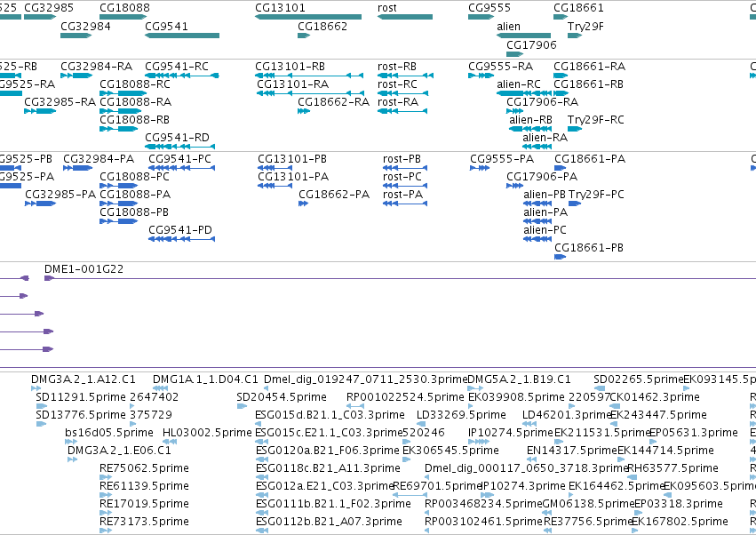
Task: Select protein CG9541-PC
Action: (x=179, y=159)
